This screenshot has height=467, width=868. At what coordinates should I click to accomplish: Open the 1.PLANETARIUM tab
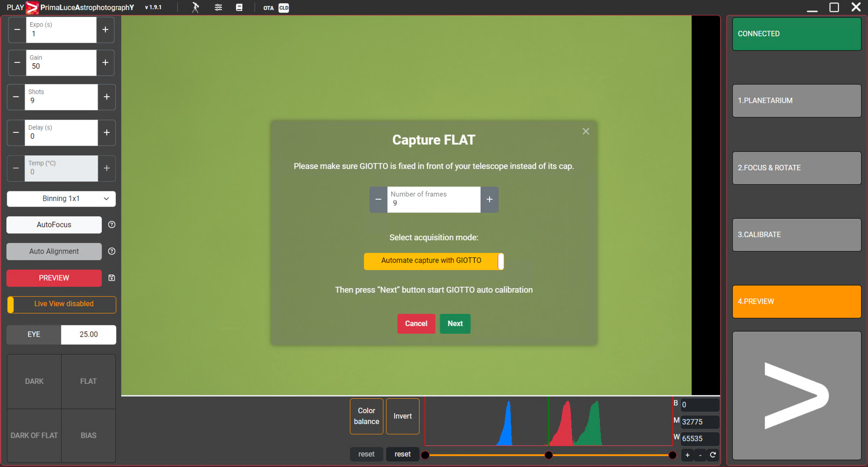[x=797, y=101]
